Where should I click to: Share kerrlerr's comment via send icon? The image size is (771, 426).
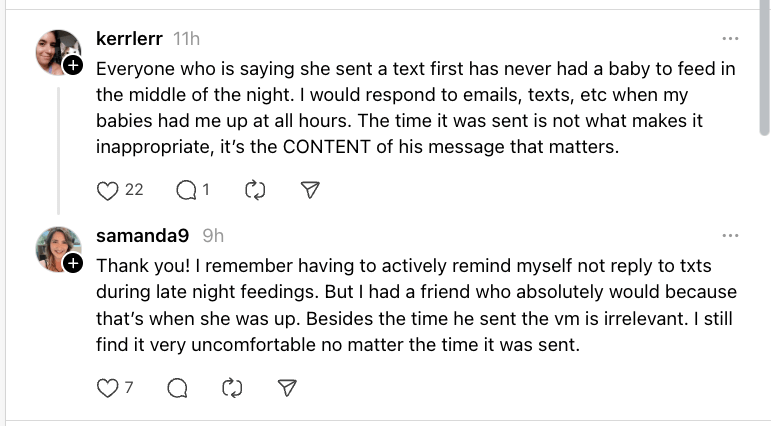310,190
